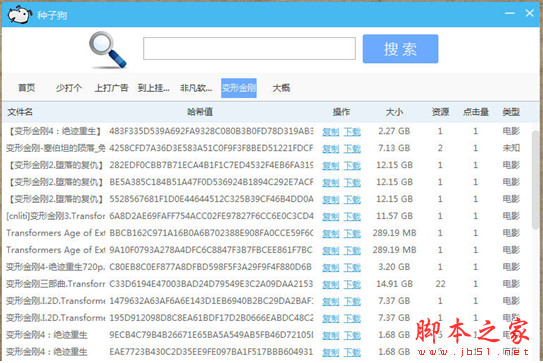Focus the search keyword input box

(249, 49)
